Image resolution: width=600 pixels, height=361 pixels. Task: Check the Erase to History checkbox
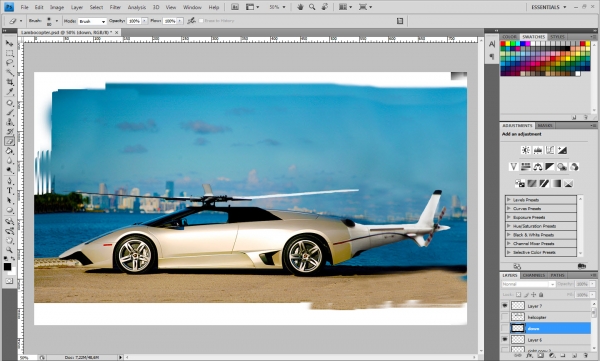click(201, 21)
